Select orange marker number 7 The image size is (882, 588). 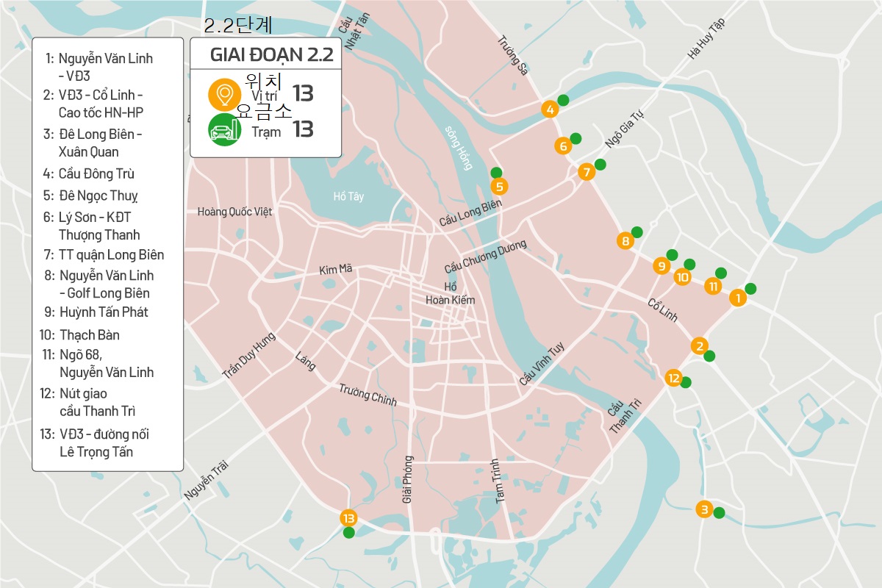586,173
